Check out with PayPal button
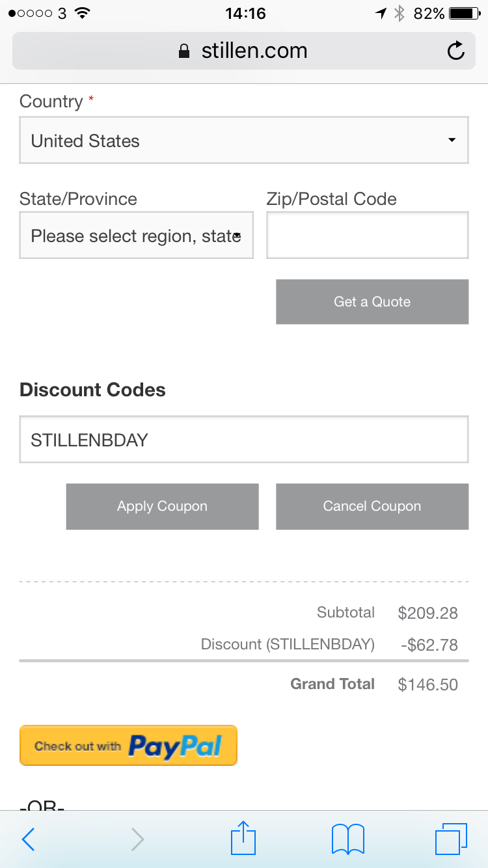Image resolution: width=488 pixels, height=868 pixels. (x=128, y=746)
